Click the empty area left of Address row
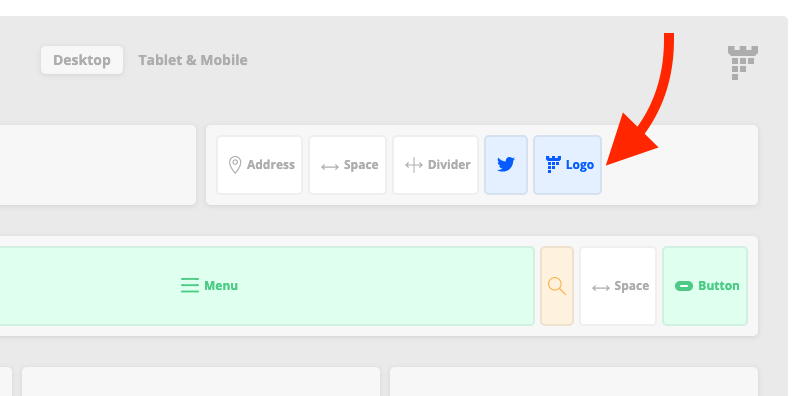Image resolution: width=802 pixels, height=396 pixels. (98, 165)
